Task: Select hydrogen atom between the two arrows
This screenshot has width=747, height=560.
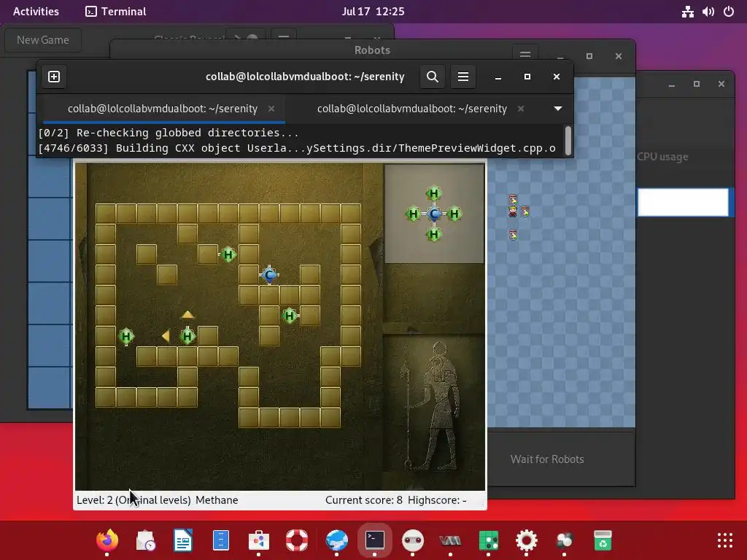Action: coord(187,336)
